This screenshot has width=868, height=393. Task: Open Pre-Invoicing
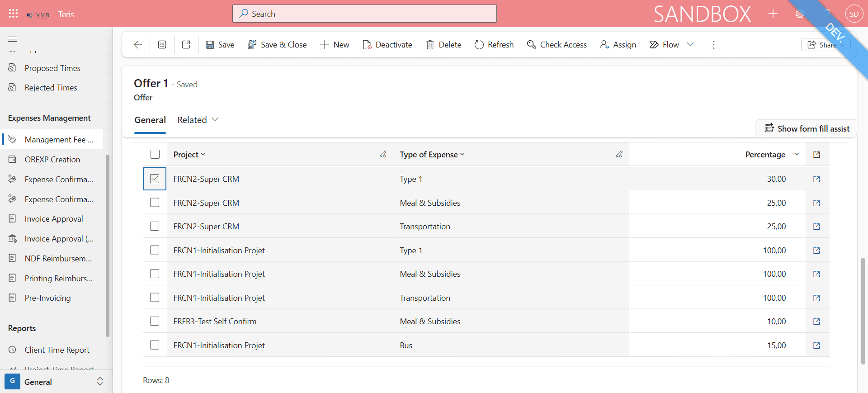coord(47,298)
